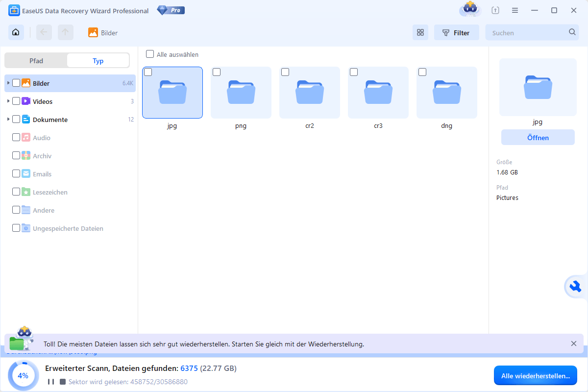Viewport: 588px width, 392px height.
Task: Expand the Videos tree node arrow
Action: click(8, 101)
